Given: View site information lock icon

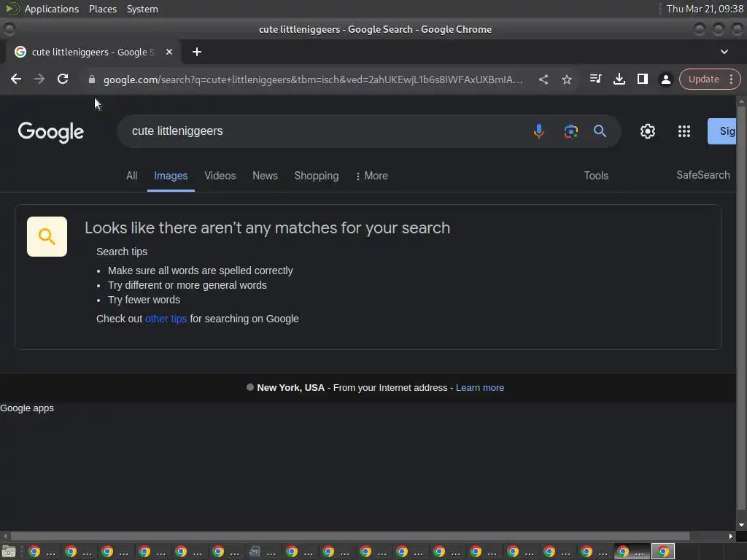Looking at the screenshot, I should click(92, 79).
